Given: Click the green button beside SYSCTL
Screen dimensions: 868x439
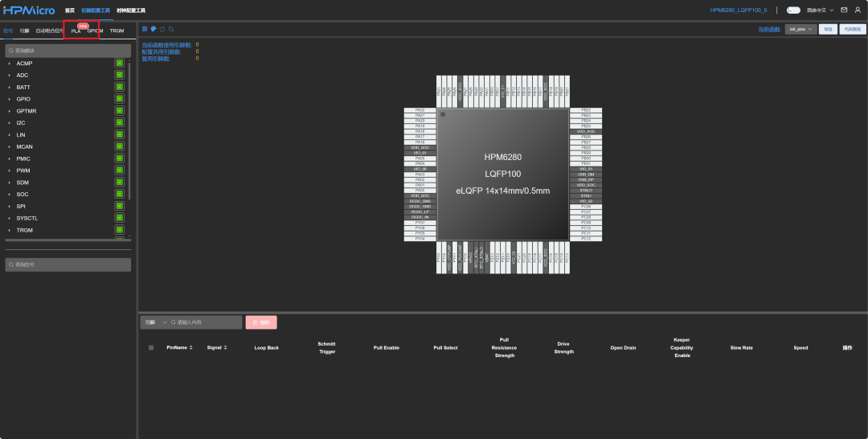Looking at the screenshot, I should 119,218.
